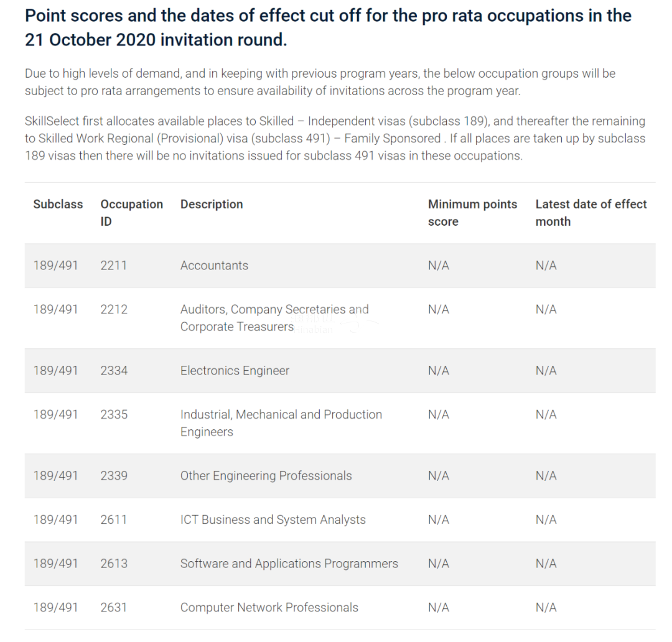Click the page heading about point scores

click(328, 28)
